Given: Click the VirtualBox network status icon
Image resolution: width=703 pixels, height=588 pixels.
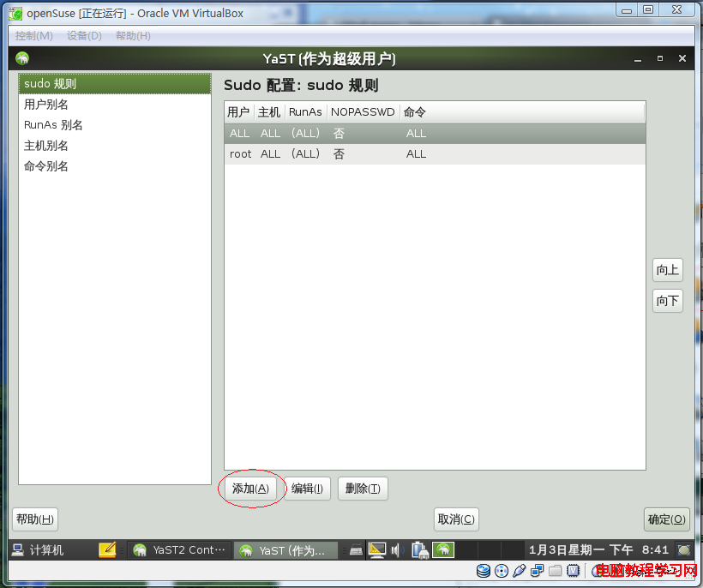Looking at the screenshot, I should [538, 571].
